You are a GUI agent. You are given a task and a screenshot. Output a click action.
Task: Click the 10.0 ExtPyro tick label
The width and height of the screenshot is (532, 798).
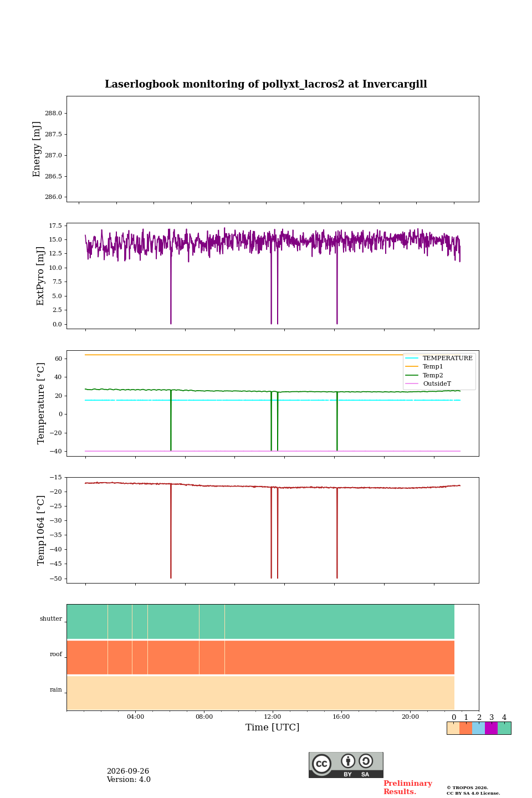pyautogui.click(x=55, y=268)
